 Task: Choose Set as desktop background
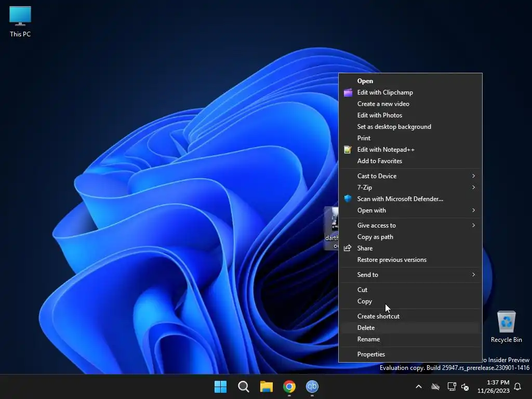tap(410, 127)
